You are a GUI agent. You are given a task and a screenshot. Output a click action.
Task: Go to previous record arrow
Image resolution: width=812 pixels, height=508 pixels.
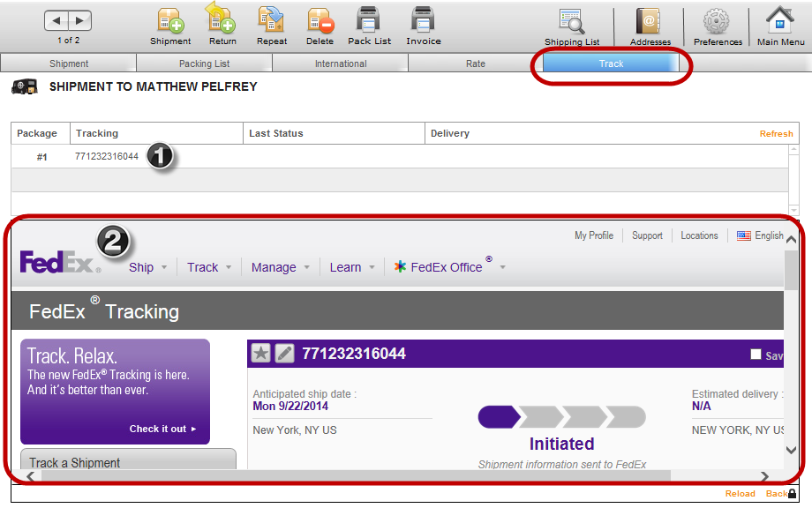56,20
